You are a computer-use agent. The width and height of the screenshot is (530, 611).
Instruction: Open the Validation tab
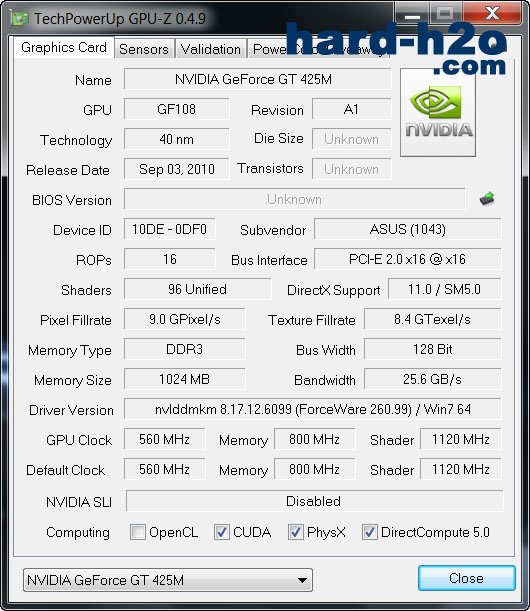[x=211, y=49]
